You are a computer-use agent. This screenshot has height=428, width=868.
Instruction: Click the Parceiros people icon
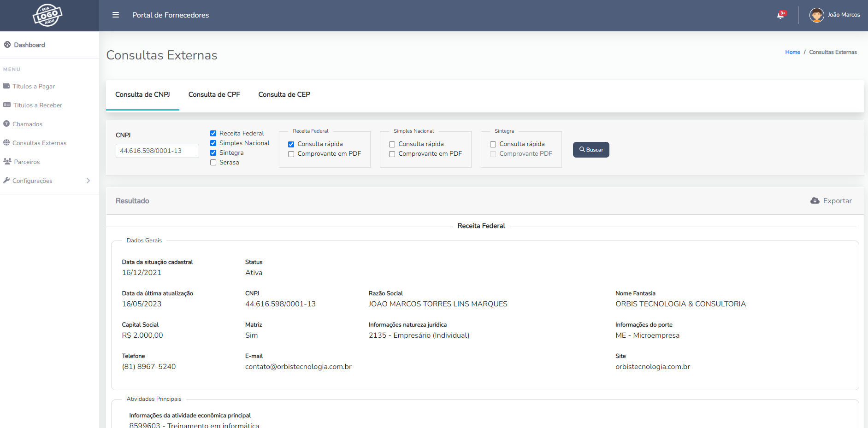point(7,162)
